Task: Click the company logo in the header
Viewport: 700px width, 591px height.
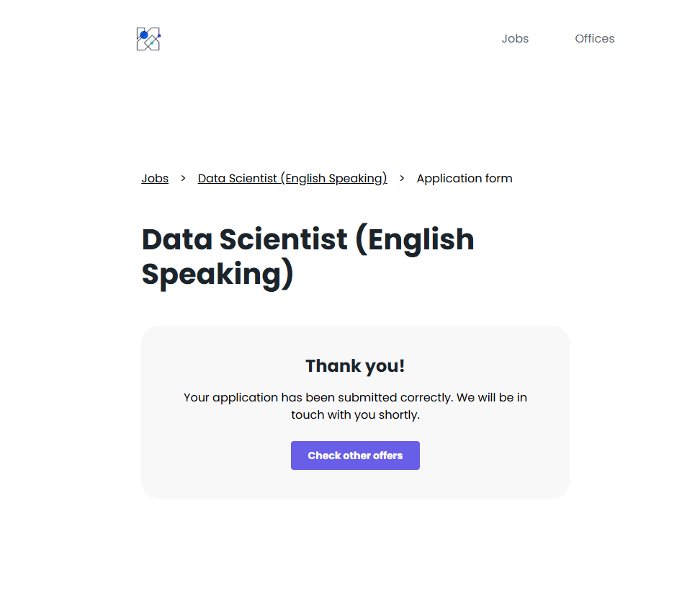Action: tap(148, 39)
